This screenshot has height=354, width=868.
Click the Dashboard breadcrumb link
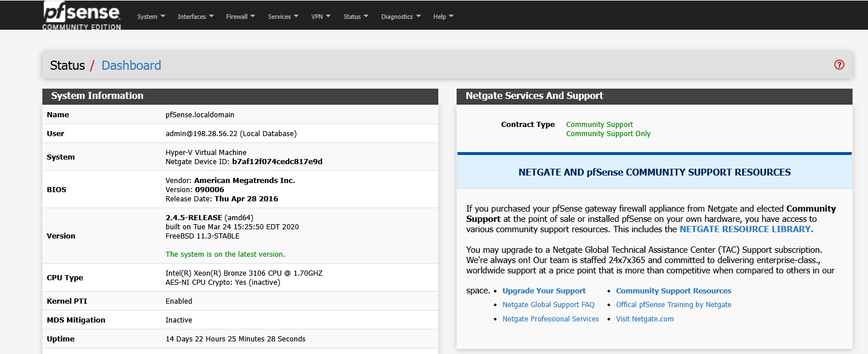pyautogui.click(x=131, y=65)
